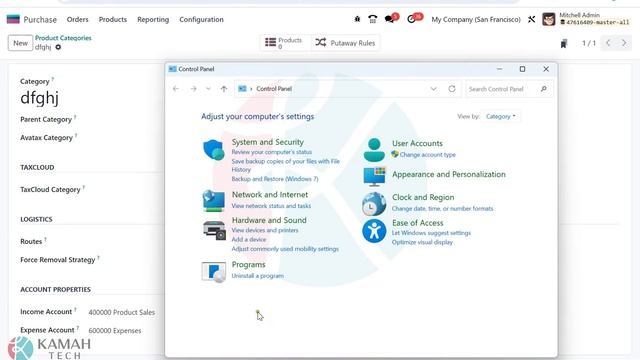Click the Control Panel address bar path
The width and height of the screenshot is (640, 360).
tap(274, 89)
